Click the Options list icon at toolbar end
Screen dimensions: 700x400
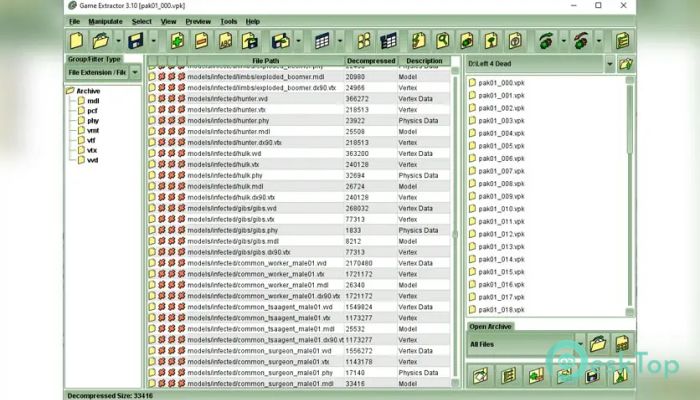[x=623, y=41]
